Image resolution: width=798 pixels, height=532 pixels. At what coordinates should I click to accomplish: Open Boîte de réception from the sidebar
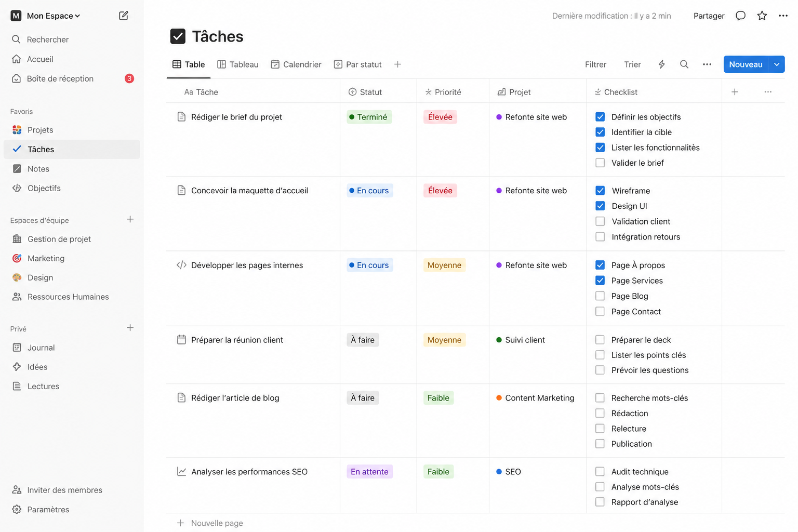(60, 78)
